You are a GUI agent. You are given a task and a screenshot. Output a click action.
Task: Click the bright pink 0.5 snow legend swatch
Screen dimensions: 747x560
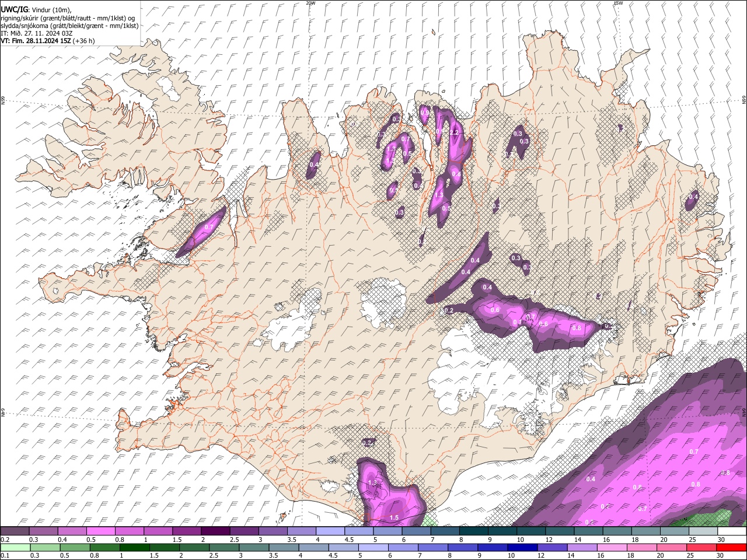tap(101, 531)
